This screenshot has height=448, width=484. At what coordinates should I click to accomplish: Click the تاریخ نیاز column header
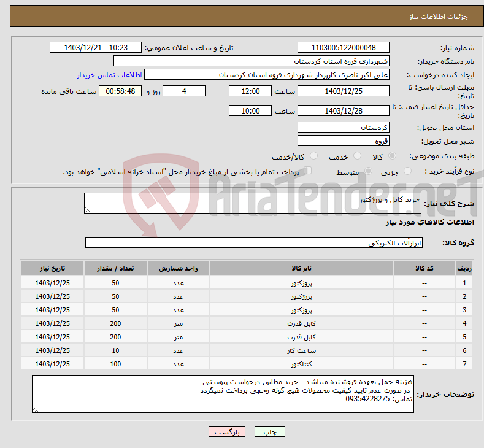tap(53, 268)
